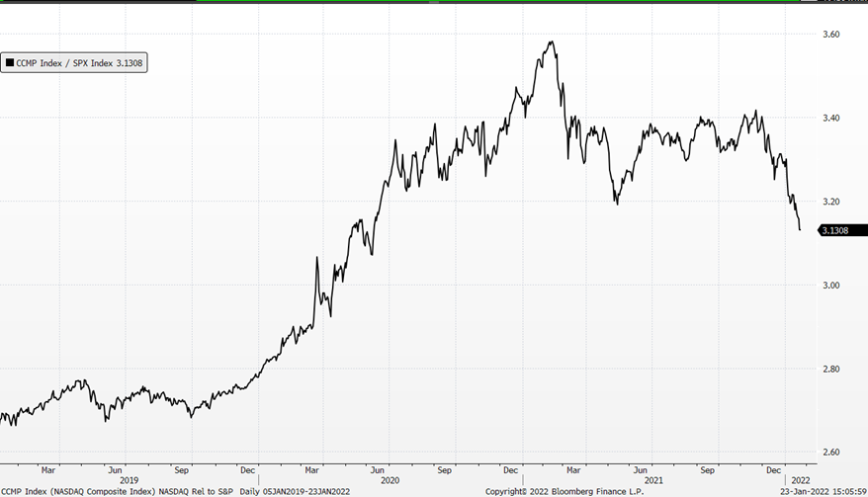The height and width of the screenshot is (497, 868).
Task: Click the 2.60 label on the y-axis
Action: (830, 453)
